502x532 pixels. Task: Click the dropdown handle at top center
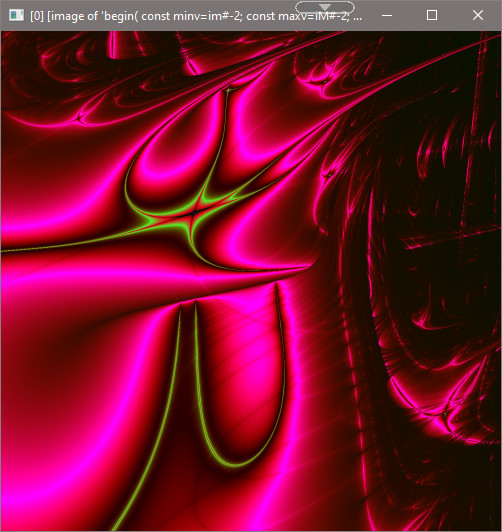coord(325,7)
